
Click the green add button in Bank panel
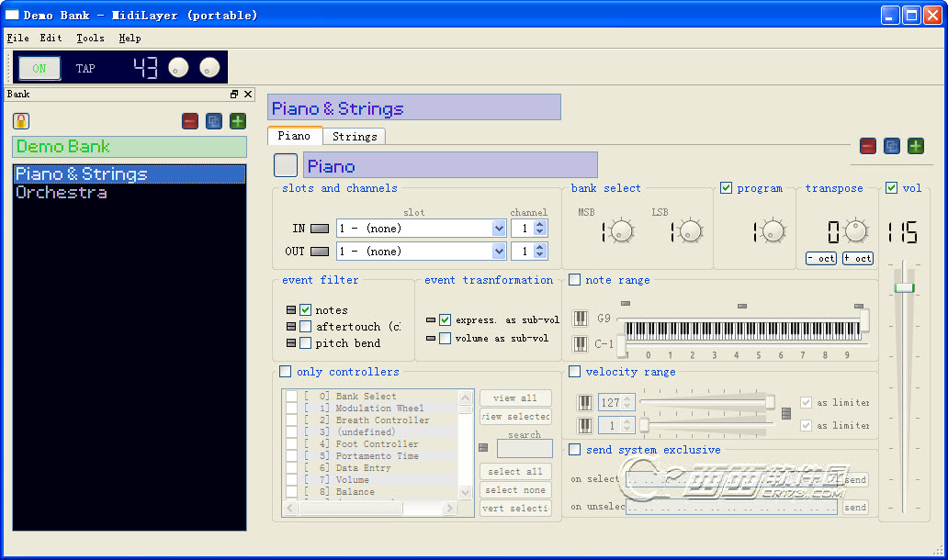click(x=238, y=121)
